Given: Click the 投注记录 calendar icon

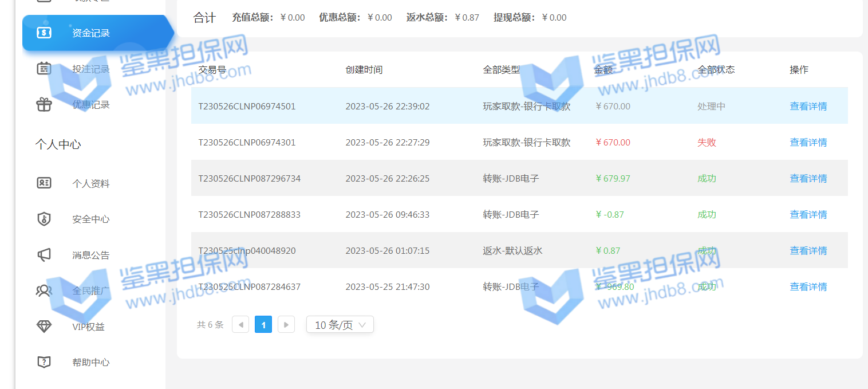Looking at the screenshot, I should pos(44,69).
